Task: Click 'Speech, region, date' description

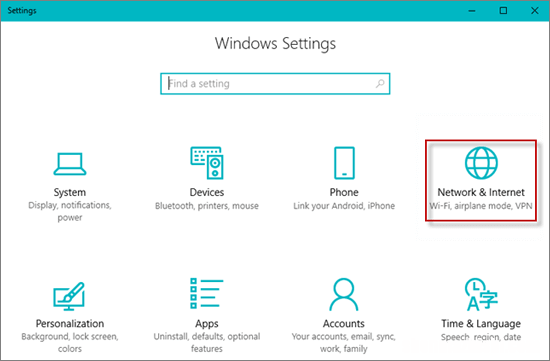Action: pyautogui.click(x=481, y=337)
